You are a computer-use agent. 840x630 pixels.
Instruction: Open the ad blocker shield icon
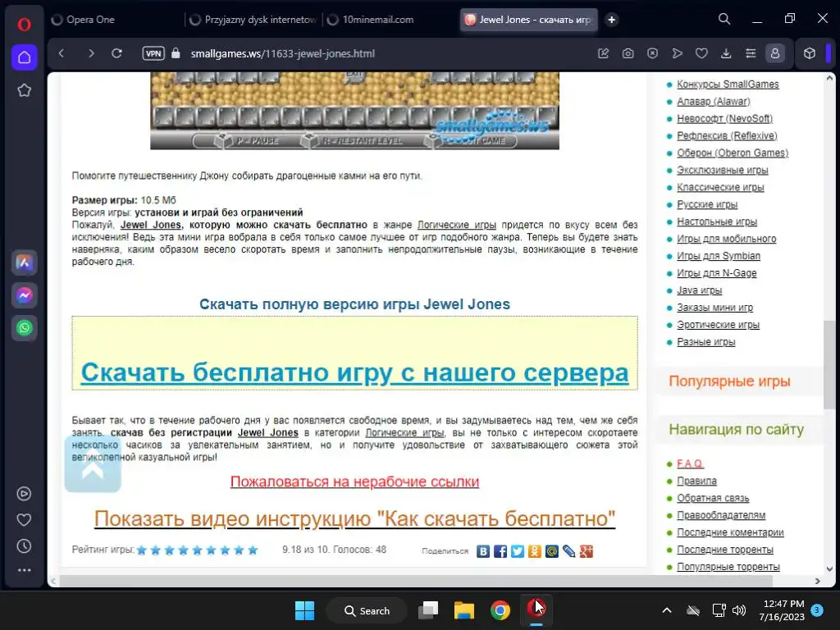click(x=652, y=53)
